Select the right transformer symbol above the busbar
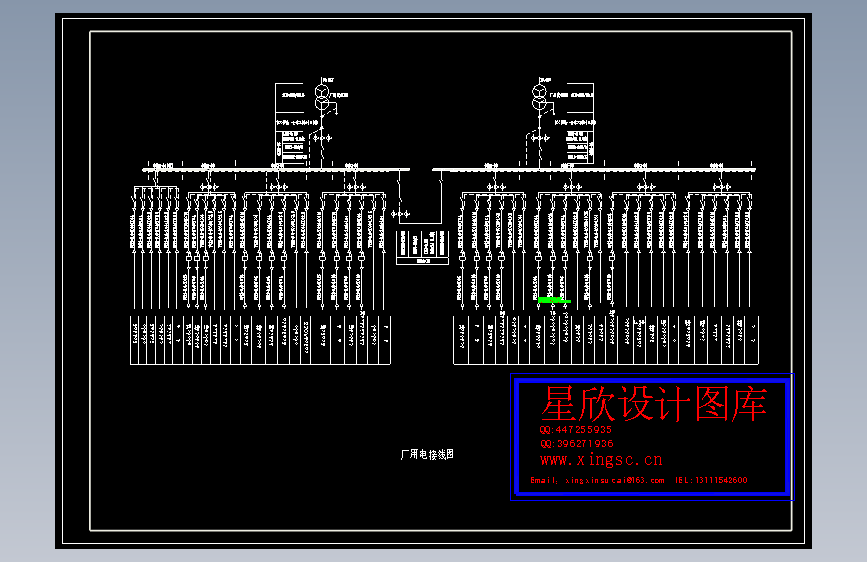This screenshot has width=867, height=562. click(539, 97)
